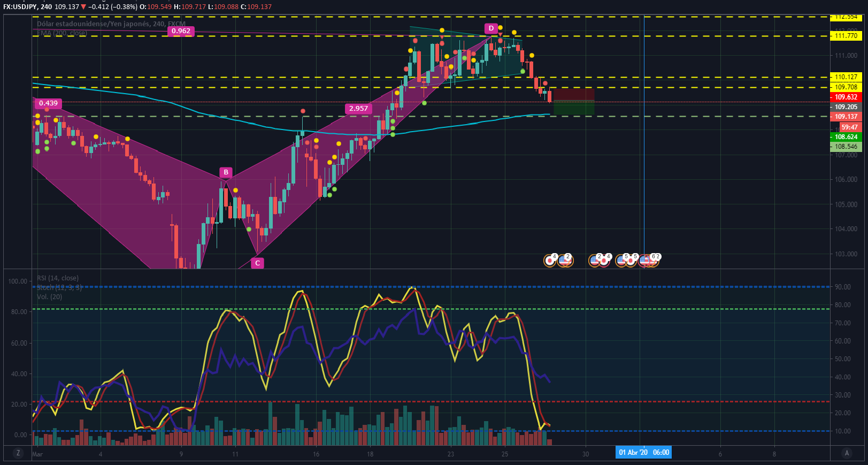Click the Z timezone button
Viewport: 868px width, 465px height.
18,453
